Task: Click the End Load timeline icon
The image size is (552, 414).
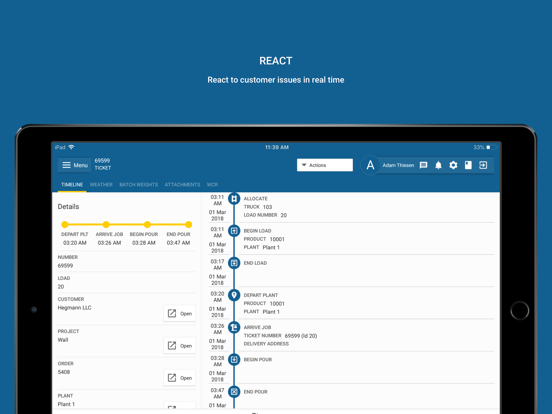Action: tap(234, 263)
